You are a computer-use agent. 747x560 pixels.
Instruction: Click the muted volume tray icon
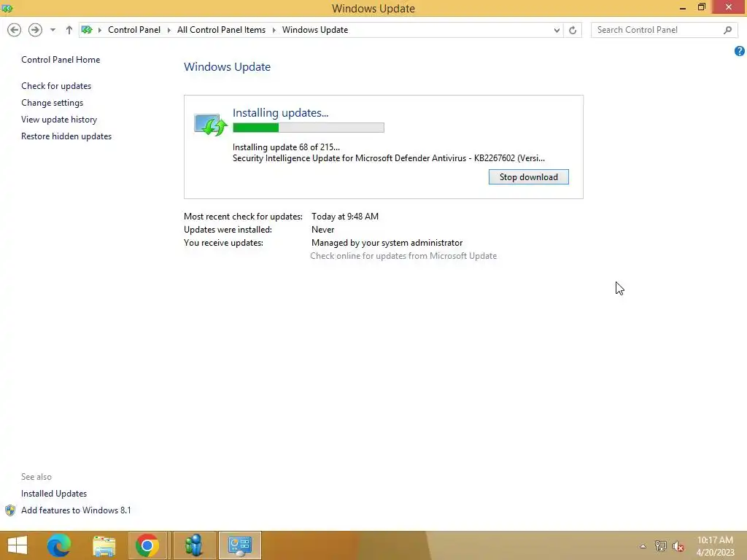tap(678, 546)
